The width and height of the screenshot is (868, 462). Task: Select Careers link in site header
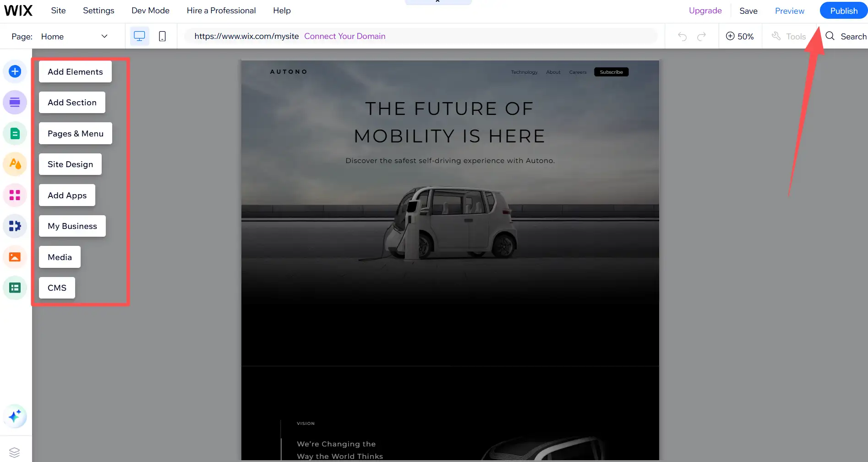578,72
